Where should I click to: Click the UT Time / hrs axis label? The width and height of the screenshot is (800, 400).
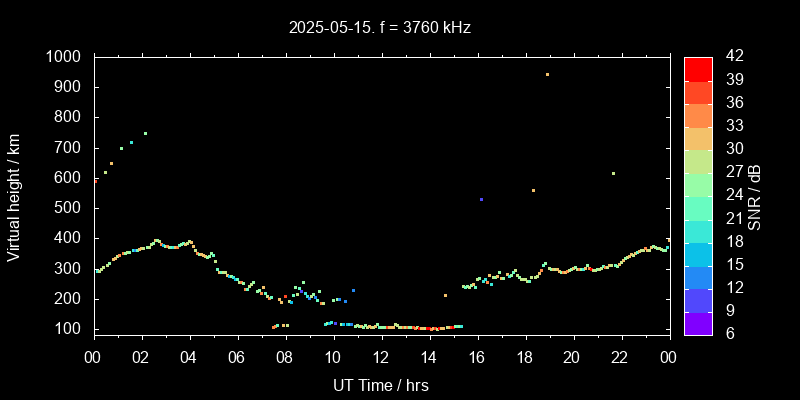coord(381,384)
